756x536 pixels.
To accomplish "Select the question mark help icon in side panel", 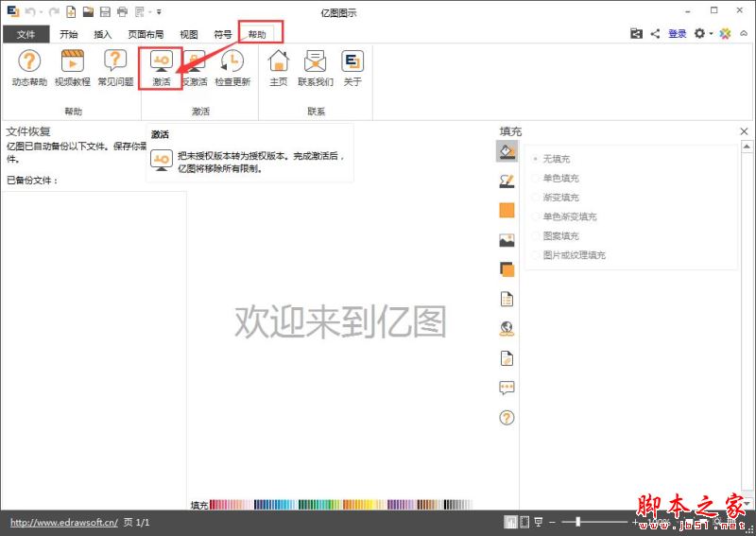I will pos(507,417).
